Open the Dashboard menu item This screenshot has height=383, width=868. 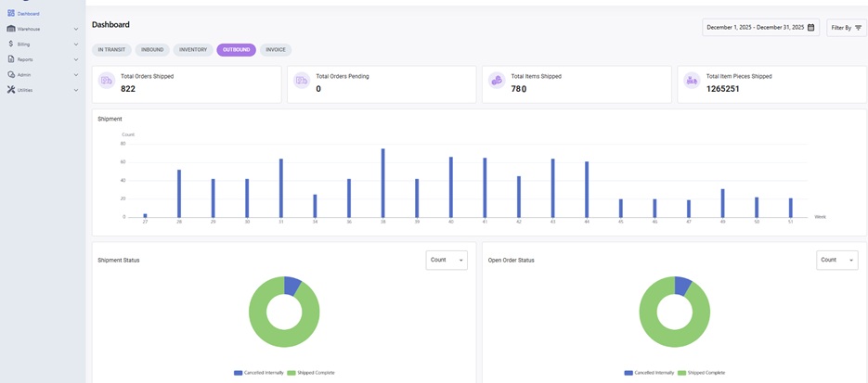28,13
